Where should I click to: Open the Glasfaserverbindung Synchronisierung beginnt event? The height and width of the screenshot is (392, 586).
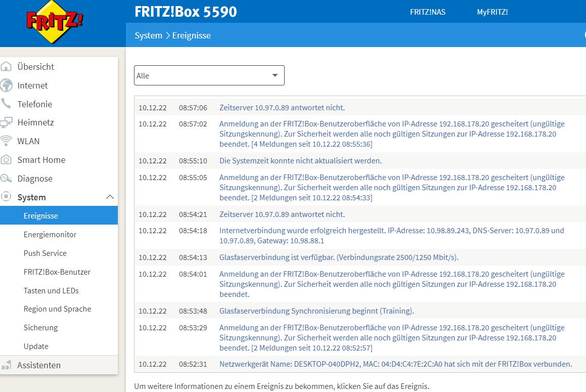pos(317,311)
